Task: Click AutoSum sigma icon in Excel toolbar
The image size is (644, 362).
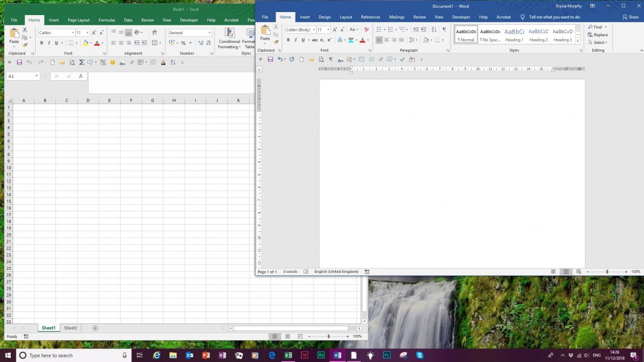Action: pos(81,62)
